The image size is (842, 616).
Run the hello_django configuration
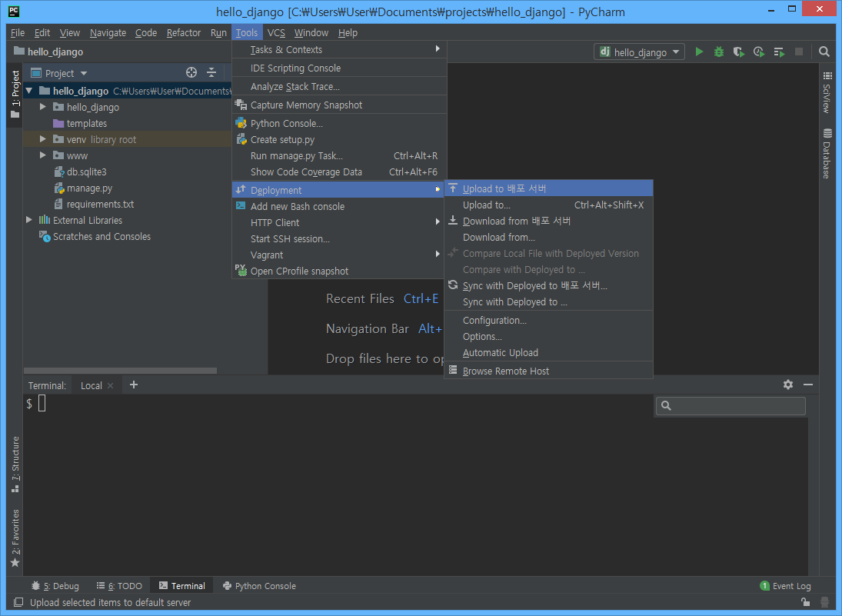coord(699,52)
